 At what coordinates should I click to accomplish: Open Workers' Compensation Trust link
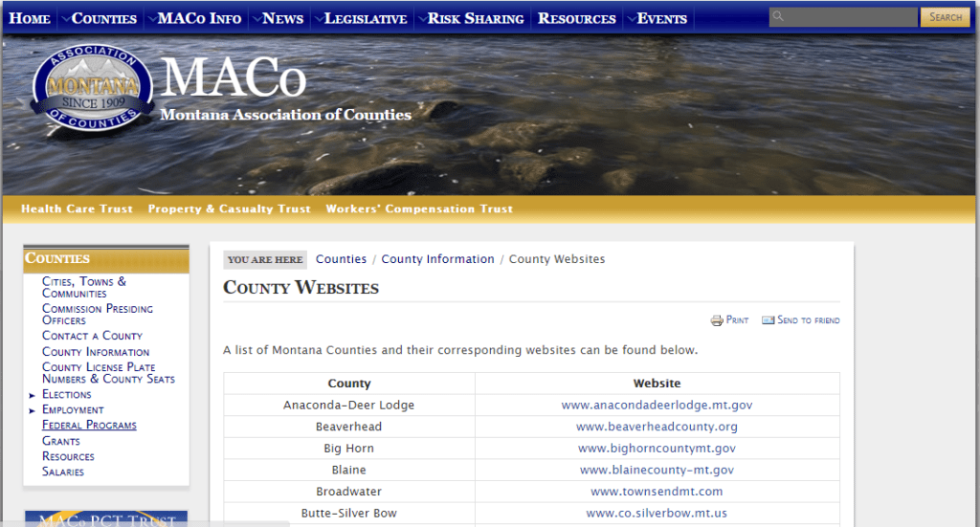click(419, 209)
